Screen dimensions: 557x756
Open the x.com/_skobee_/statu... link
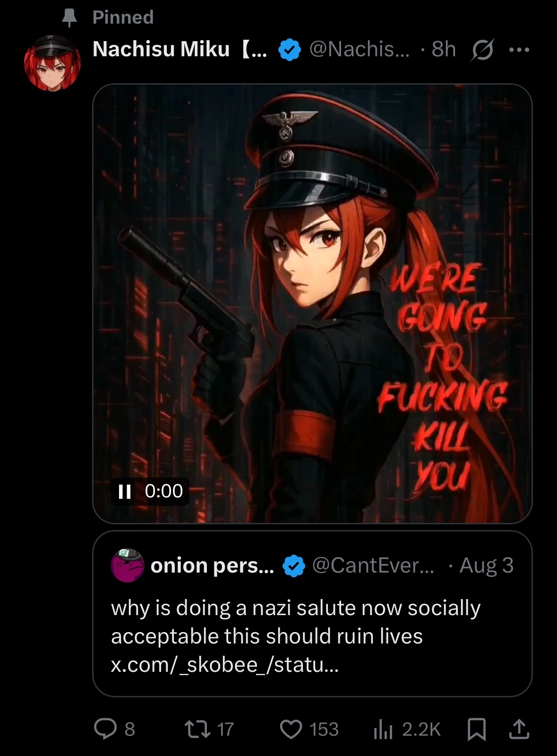[225, 664]
